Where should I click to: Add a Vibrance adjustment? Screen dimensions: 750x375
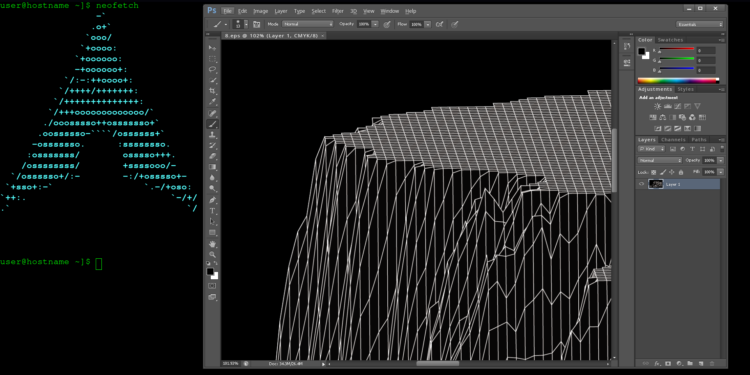697,106
